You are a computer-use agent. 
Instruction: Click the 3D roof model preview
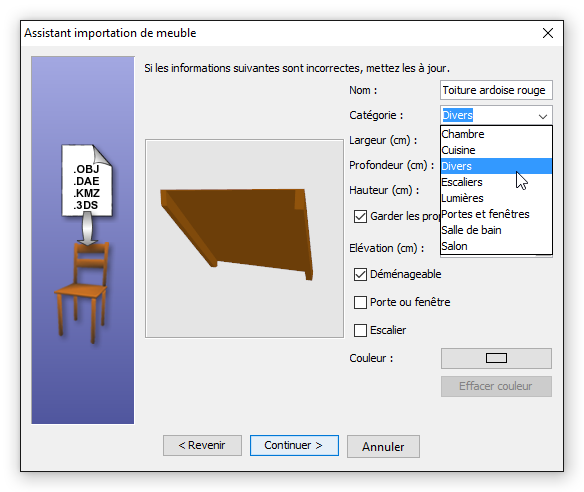237,234
